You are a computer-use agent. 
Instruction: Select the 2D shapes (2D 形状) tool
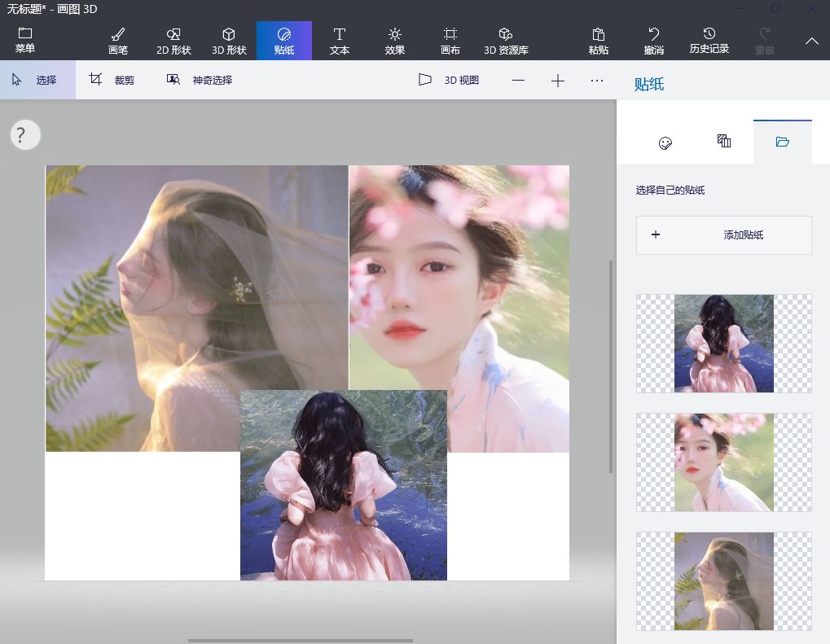pos(173,41)
